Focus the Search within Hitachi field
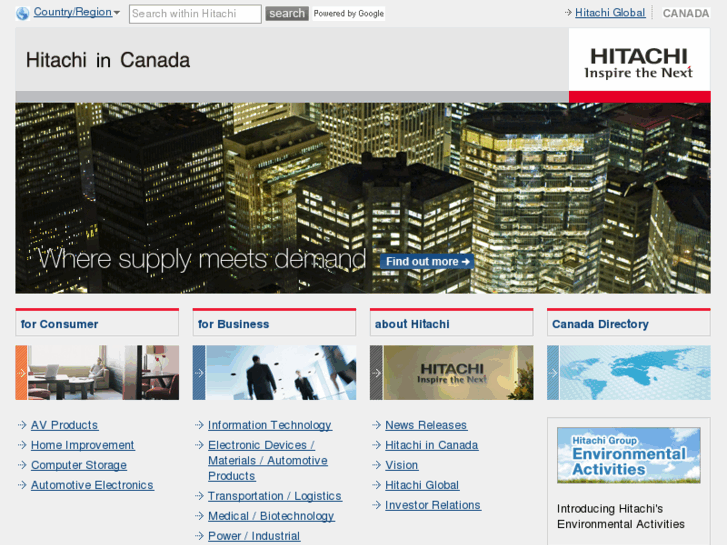Viewport: 727px width, 545px height. 195,14
